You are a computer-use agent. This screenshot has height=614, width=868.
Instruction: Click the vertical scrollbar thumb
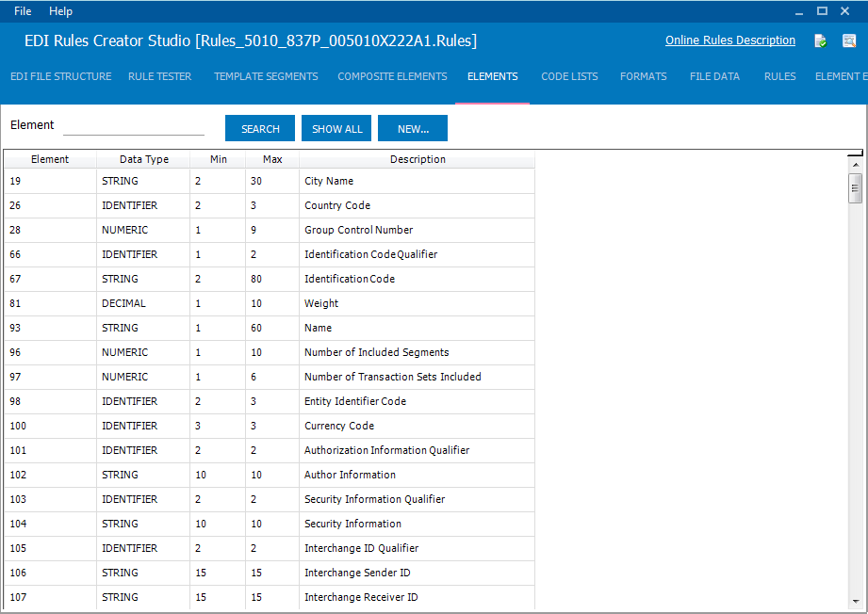point(855,188)
